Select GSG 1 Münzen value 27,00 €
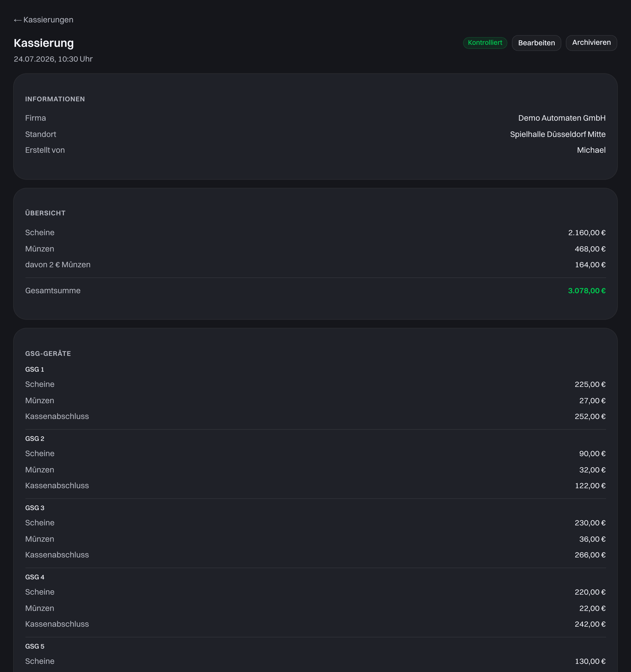631x672 pixels. click(592, 401)
